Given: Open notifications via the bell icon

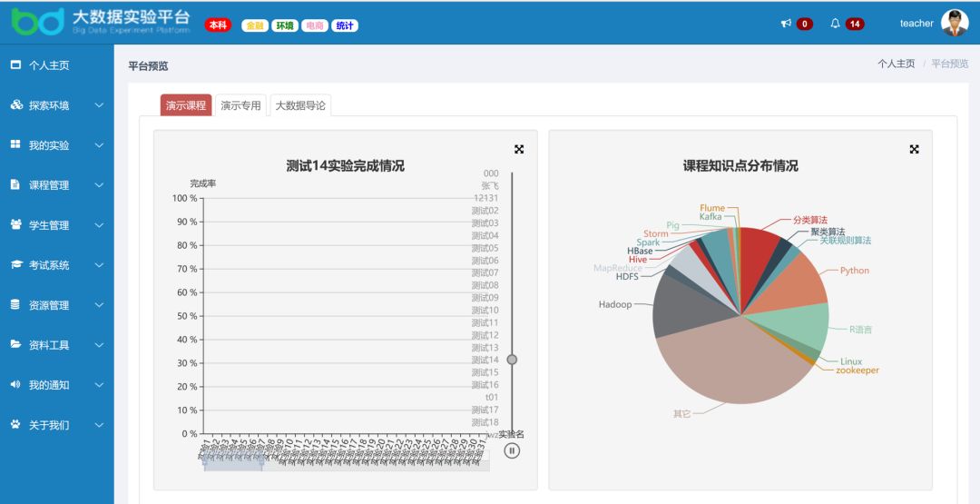Looking at the screenshot, I should click(835, 24).
